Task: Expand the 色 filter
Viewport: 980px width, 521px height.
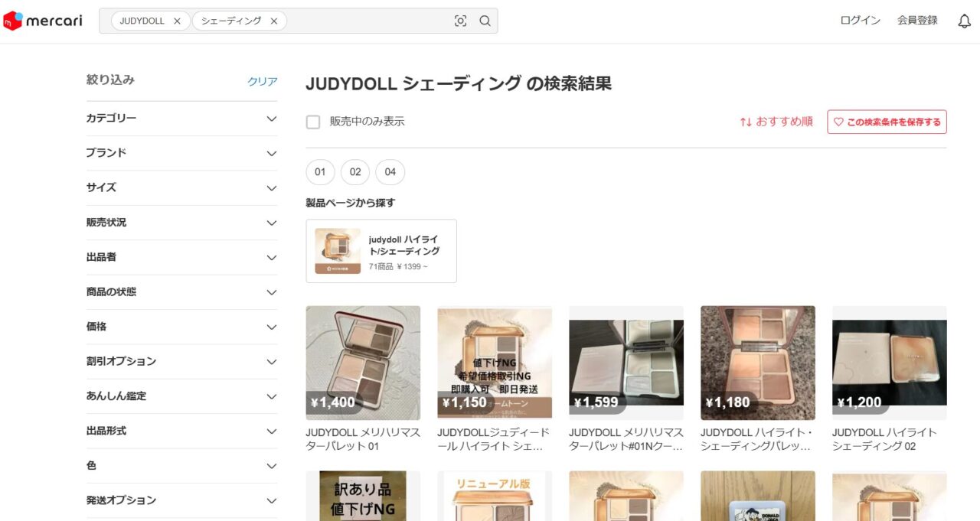Action: coord(182,466)
